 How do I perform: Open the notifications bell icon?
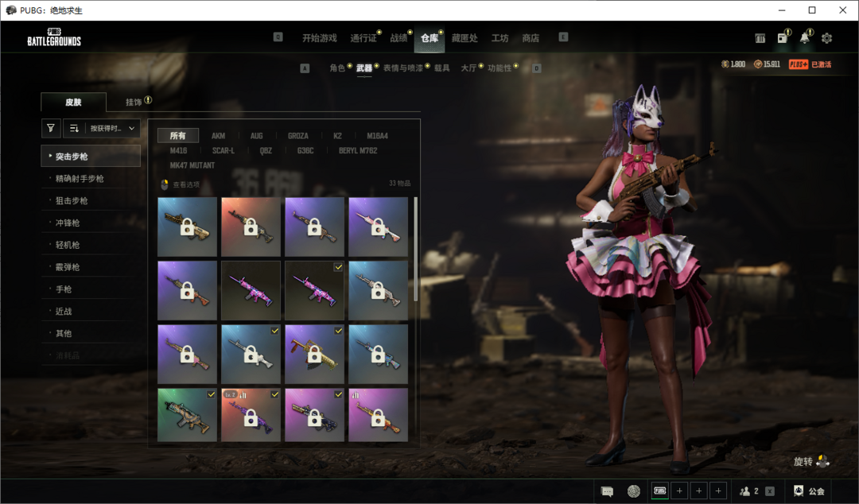click(x=804, y=37)
